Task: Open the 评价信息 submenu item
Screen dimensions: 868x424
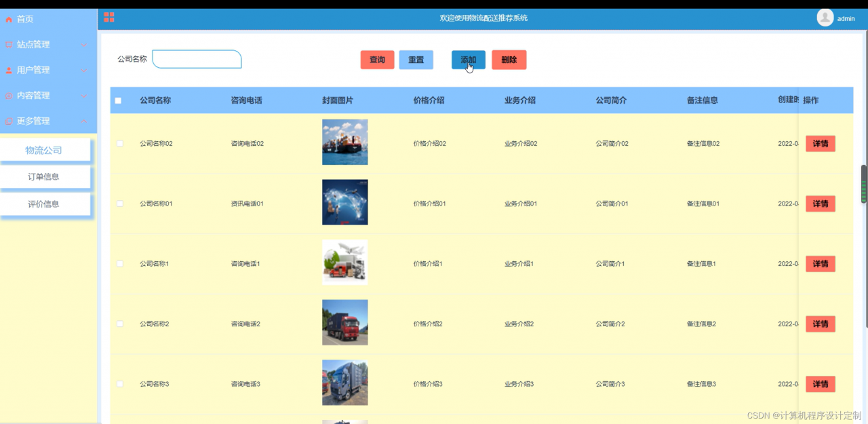Action: click(43, 204)
